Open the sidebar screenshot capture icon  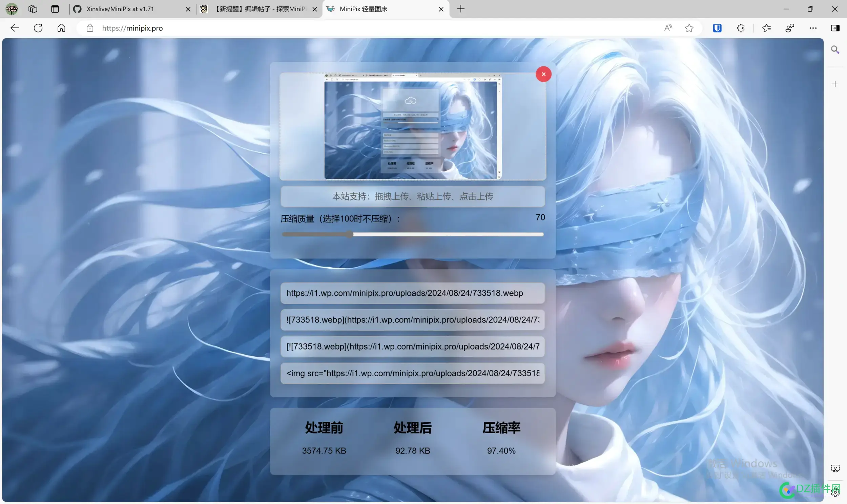pyautogui.click(x=835, y=468)
